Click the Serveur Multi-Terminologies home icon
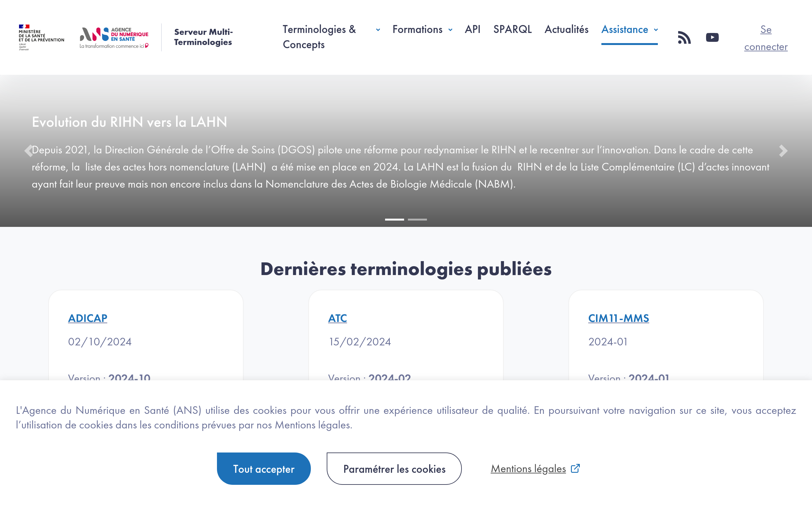The width and height of the screenshot is (812, 507). point(203,36)
